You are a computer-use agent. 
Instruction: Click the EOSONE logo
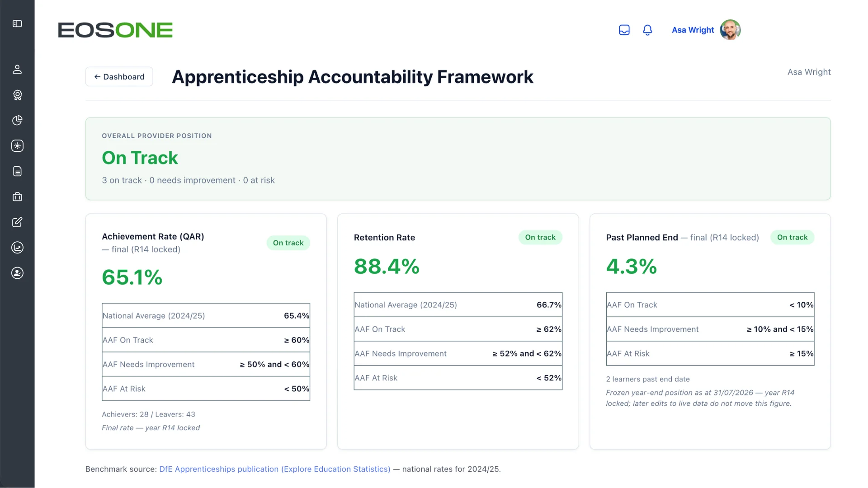coord(115,30)
